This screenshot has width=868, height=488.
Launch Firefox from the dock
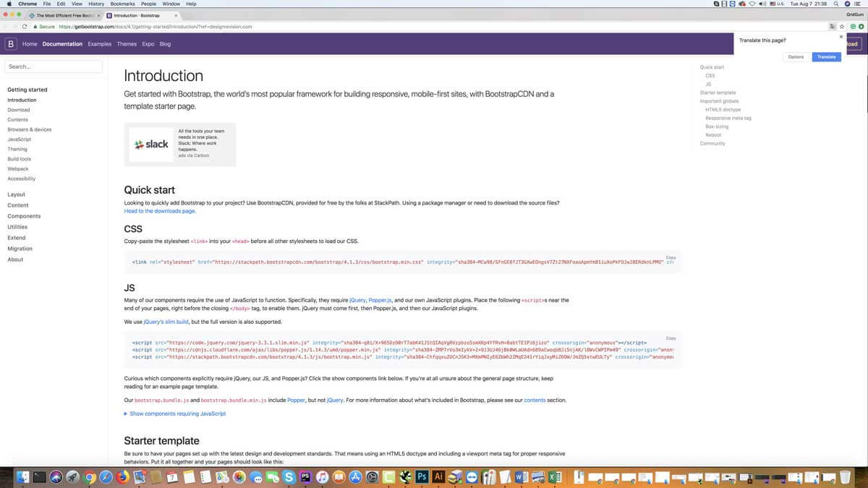(x=123, y=477)
